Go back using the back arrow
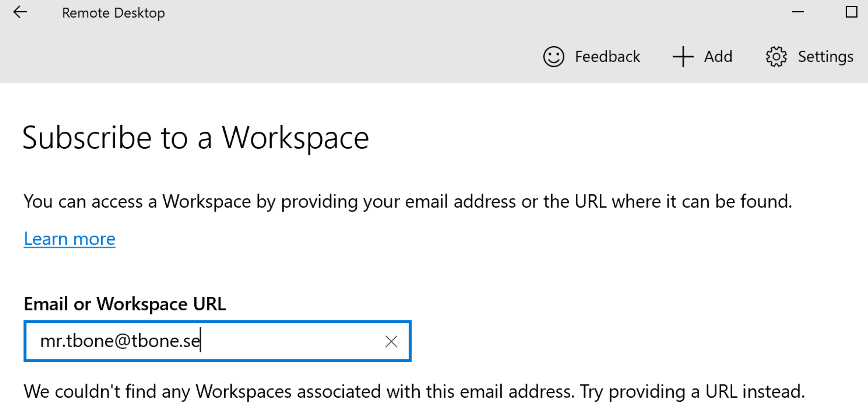 (20, 12)
